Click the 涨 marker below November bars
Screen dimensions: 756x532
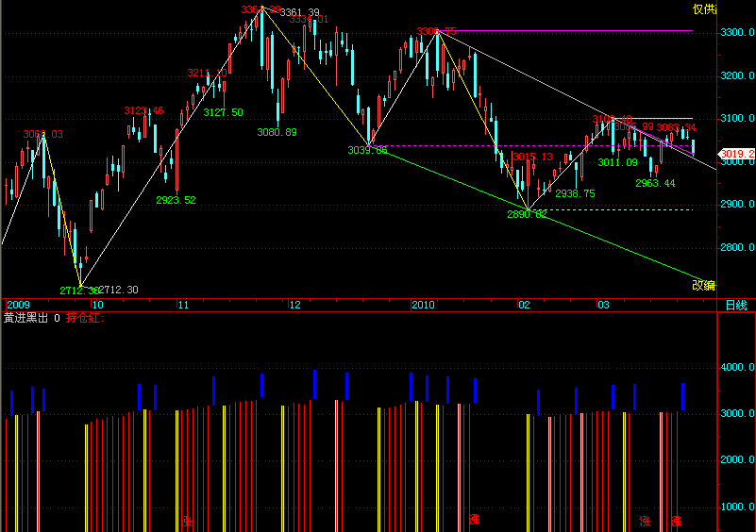(187, 521)
